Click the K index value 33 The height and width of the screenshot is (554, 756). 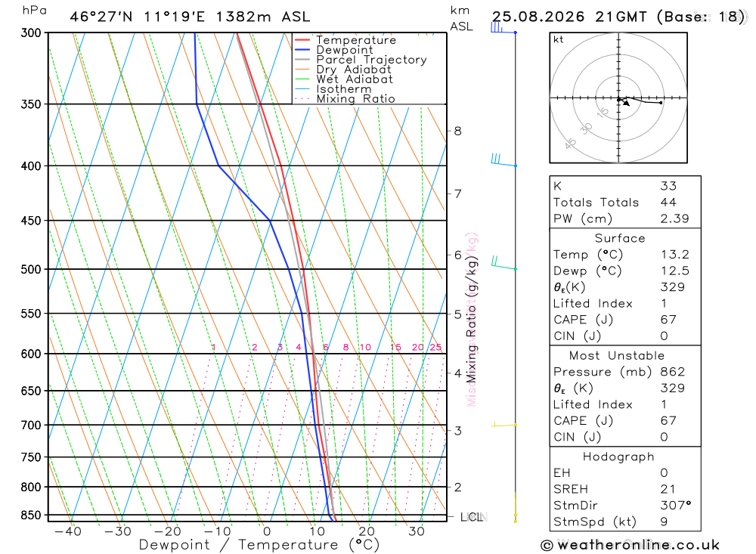click(668, 186)
